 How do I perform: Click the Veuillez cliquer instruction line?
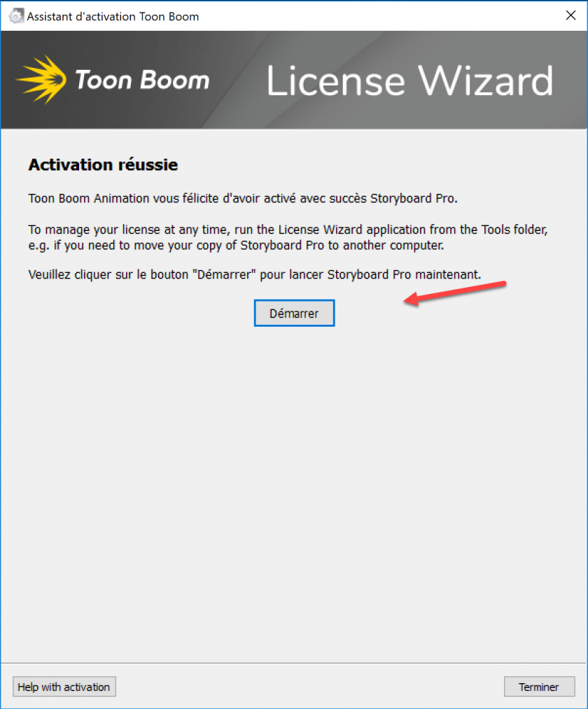254,274
